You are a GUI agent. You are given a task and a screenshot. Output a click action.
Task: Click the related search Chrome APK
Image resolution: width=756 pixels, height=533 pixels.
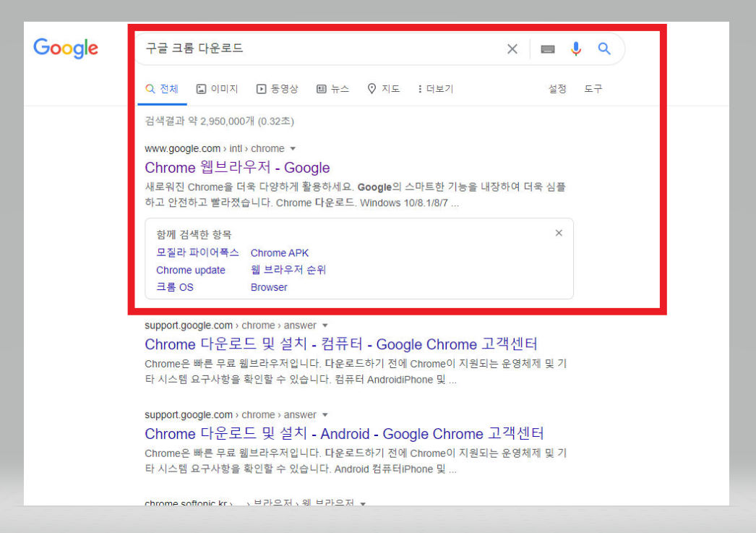[280, 252]
